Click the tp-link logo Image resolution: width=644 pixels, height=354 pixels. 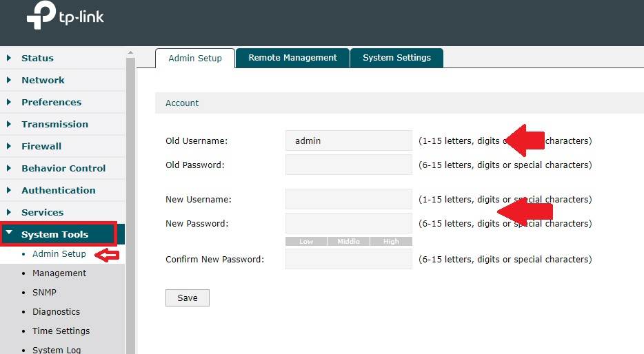click(x=66, y=16)
